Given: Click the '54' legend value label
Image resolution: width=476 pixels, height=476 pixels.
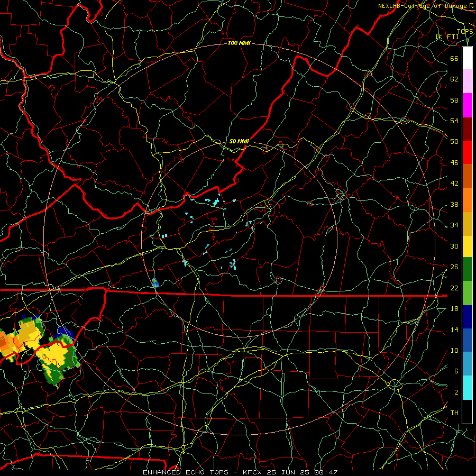Looking at the screenshot, I should [454, 121].
